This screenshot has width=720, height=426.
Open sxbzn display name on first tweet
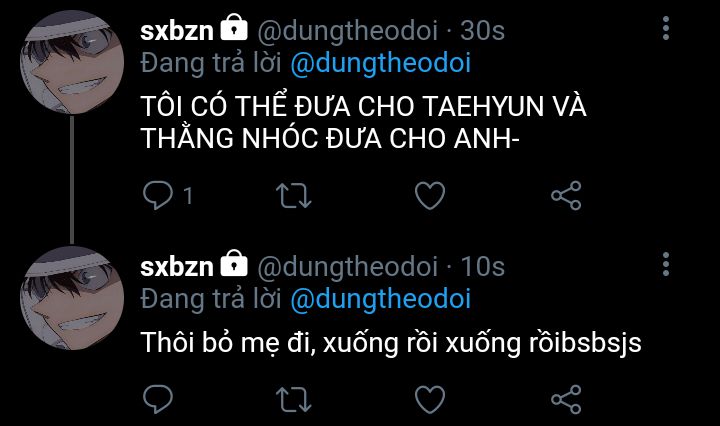[177, 31]
